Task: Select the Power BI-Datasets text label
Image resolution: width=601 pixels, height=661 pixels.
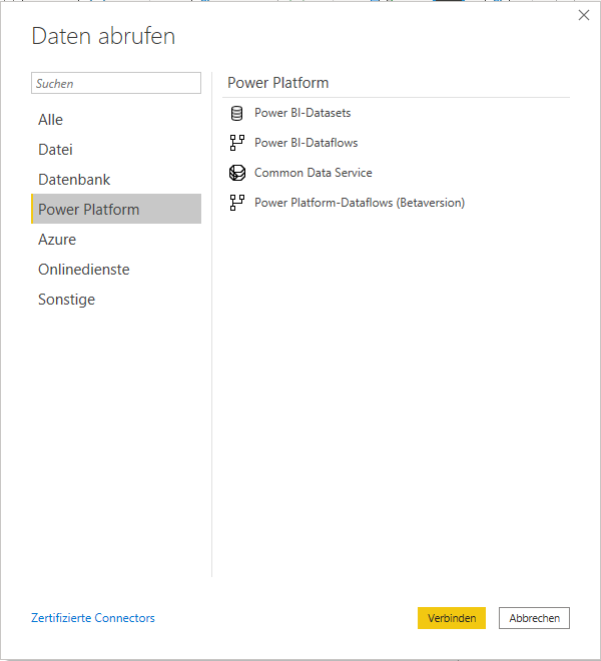Action: 303,113
